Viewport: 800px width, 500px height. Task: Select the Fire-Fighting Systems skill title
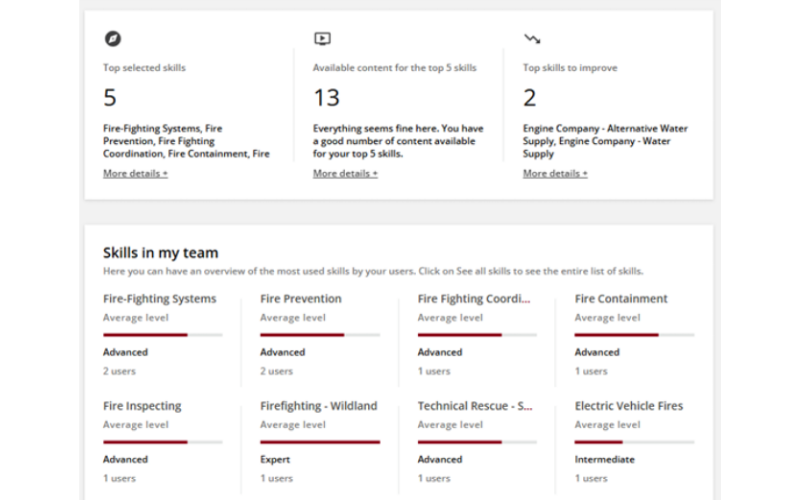point(160,299)
